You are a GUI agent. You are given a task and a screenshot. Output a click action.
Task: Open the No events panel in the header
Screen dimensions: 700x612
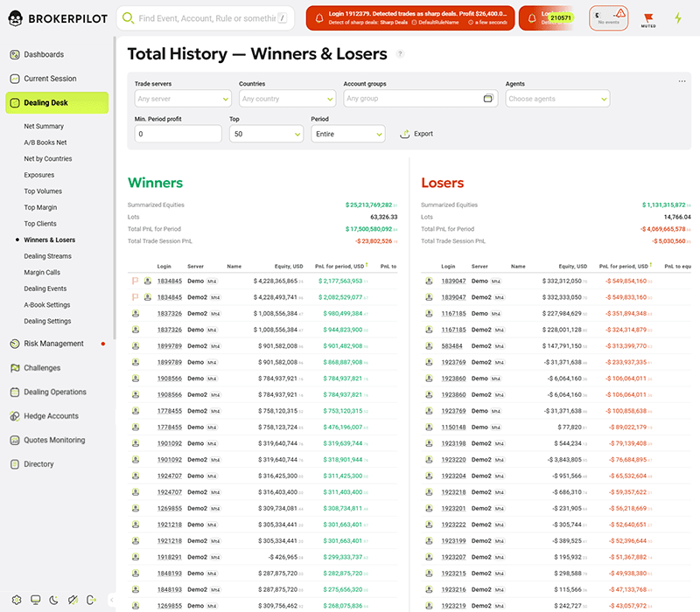tap(608, 17)
